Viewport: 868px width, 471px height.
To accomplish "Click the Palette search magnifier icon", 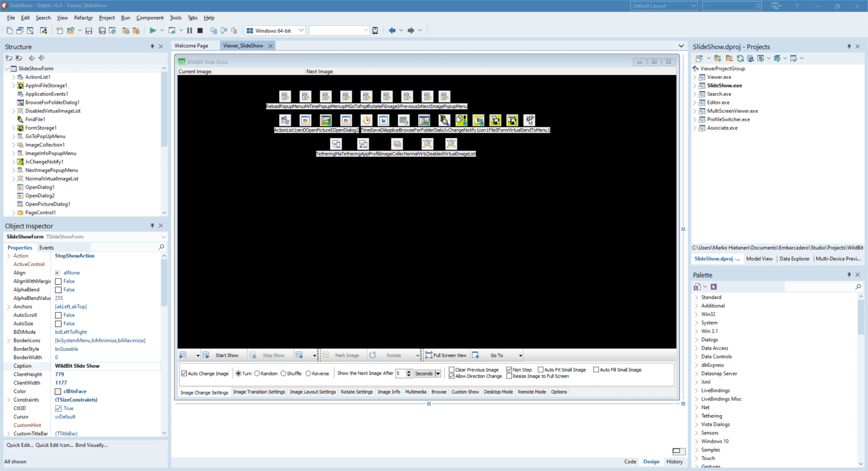I will pos(858,287).
